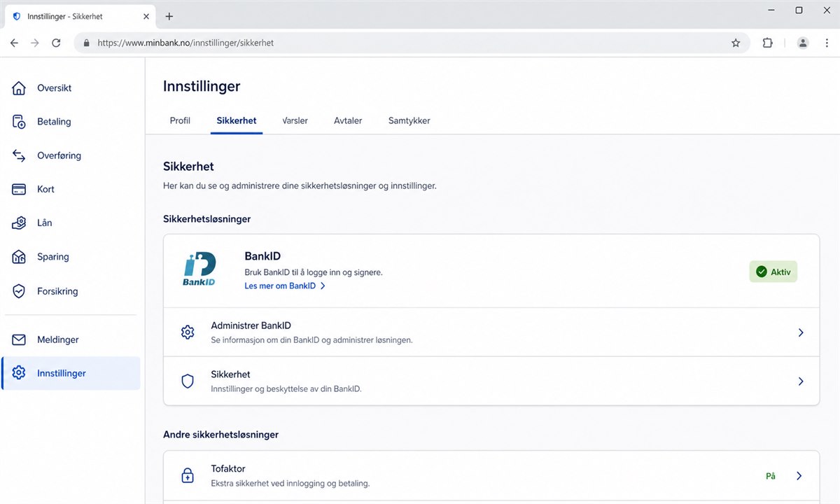Expand the Tofaktor row chevron
This screenshot has width=840, height=504.
click(x=799, y=476)
